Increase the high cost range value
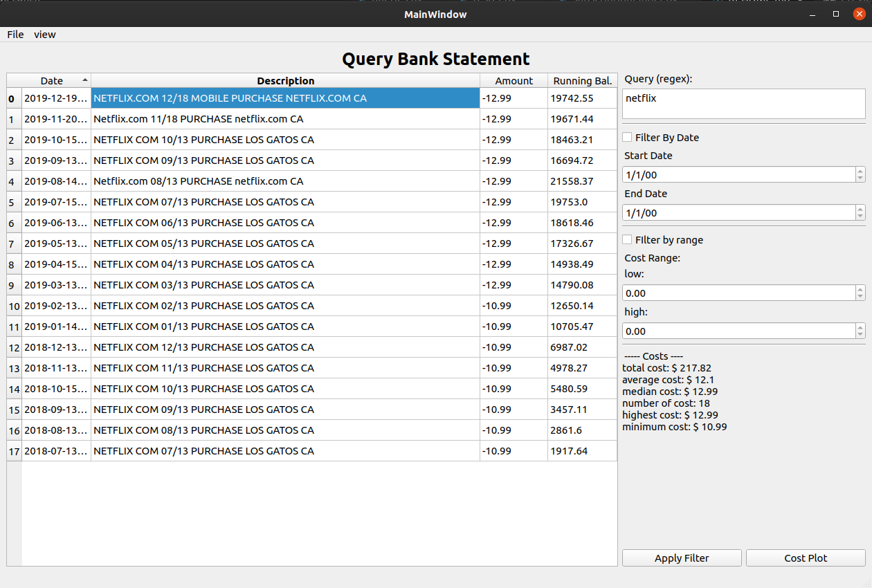This screenshot has width=872, height=588. 860,327
